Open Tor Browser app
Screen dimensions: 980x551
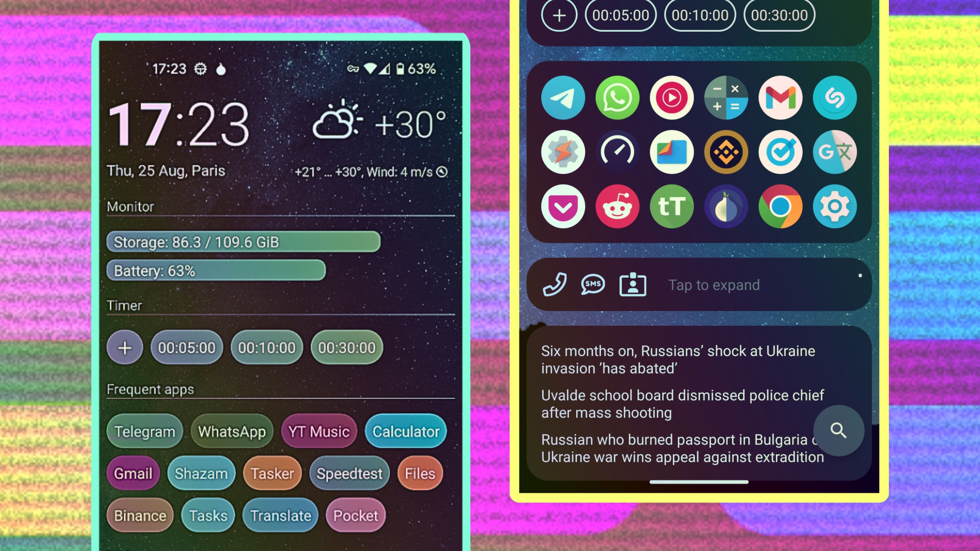[x=726, y=207]
